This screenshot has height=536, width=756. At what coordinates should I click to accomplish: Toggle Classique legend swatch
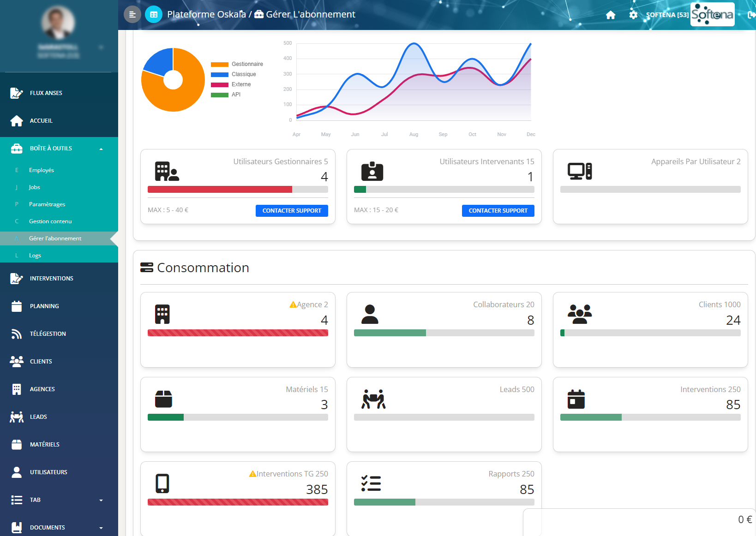pyautogui.click(x=220, y=75)
